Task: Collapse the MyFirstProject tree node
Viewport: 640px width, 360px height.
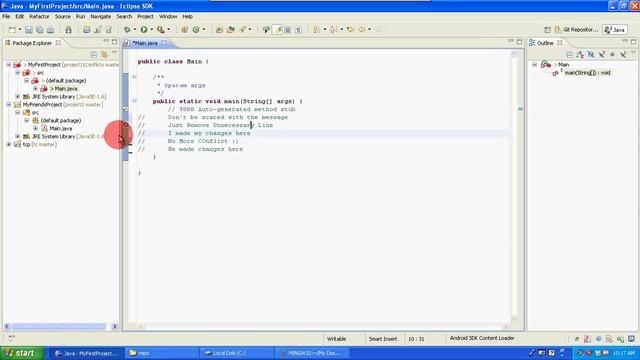Action: point(9,64)
